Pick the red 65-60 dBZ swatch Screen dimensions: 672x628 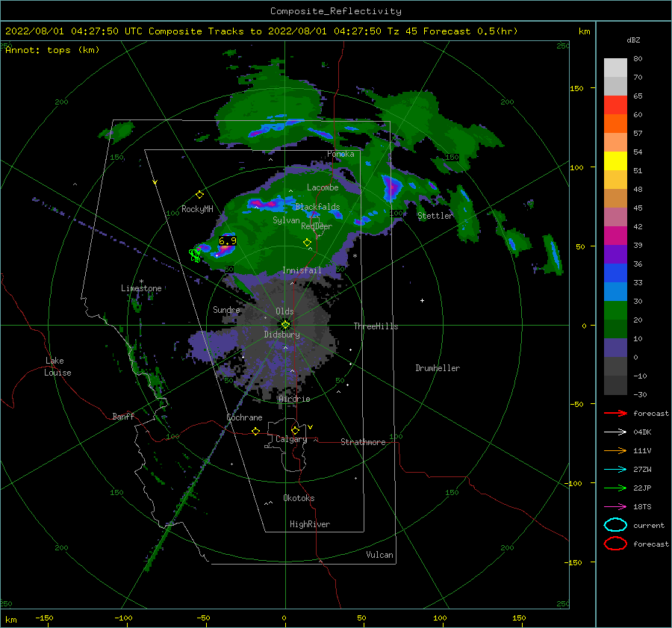coord(615,105)
